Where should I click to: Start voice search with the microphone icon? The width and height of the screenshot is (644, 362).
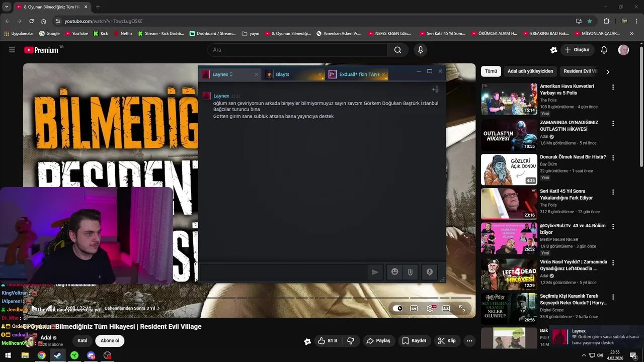pos(421,50)
